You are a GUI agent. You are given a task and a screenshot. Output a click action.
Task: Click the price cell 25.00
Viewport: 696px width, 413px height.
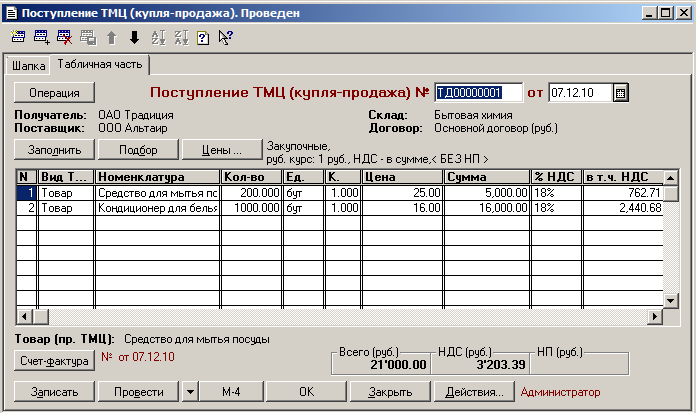[403, 193]
